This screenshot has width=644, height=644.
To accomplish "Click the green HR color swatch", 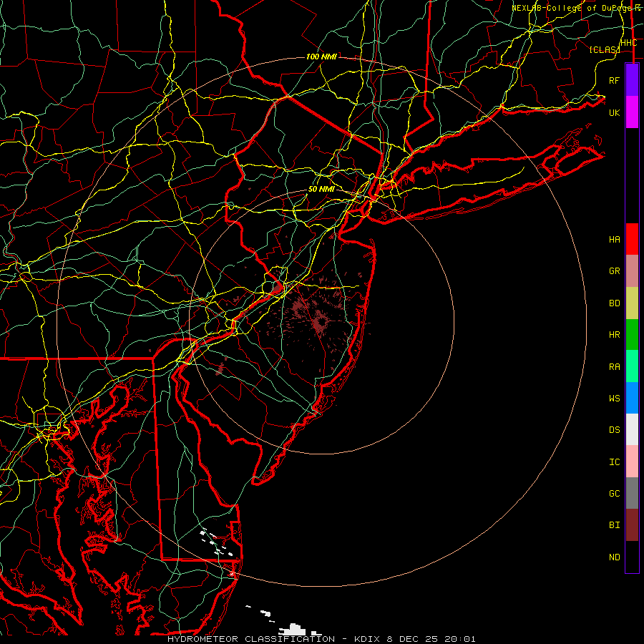I will click(x=632, y=335).
